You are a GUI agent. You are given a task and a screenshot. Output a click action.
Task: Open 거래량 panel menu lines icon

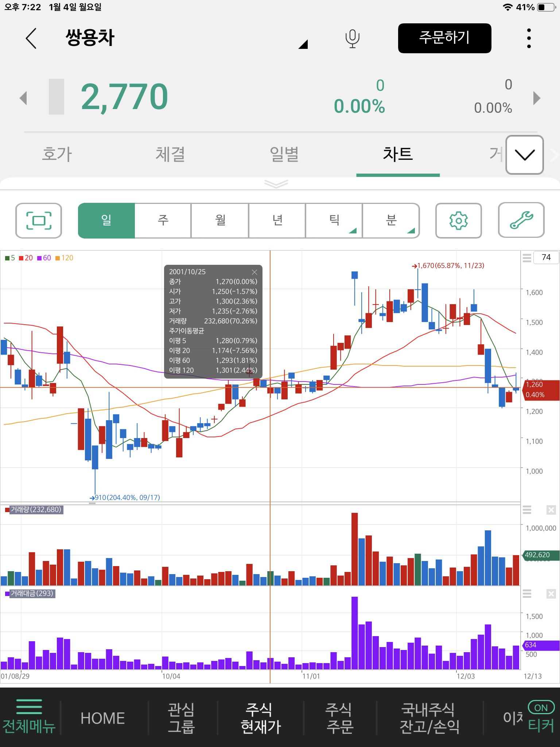coord(527,510)
